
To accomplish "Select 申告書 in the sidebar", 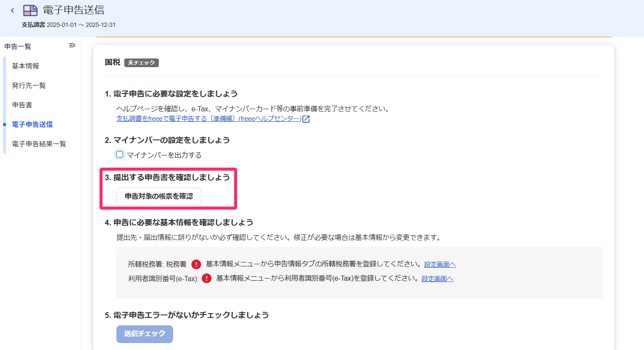I will click(x=22, y=105).
